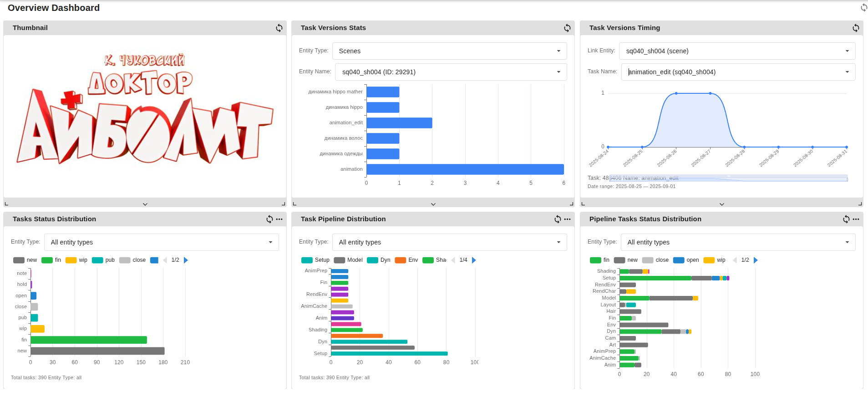Toggle the 'Setup' legend in Task Pipeline Distribution
Image resolution: width=868 pixels, height=397 pixels.
tap(315, 260)
